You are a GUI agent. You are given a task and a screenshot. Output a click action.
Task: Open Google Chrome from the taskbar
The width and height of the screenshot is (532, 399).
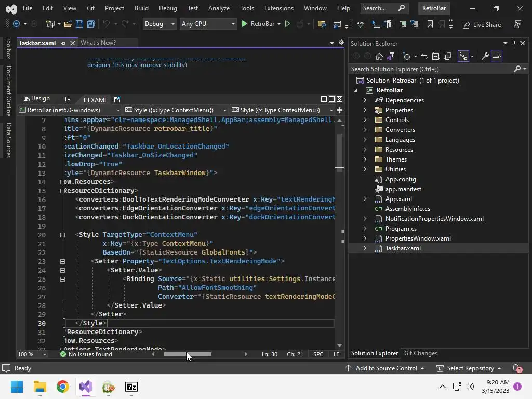pyautogui.click(x=63, y=387)
